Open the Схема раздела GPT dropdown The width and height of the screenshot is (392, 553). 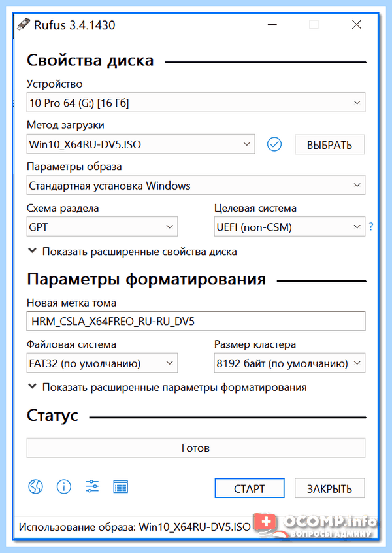pos(102,227)
